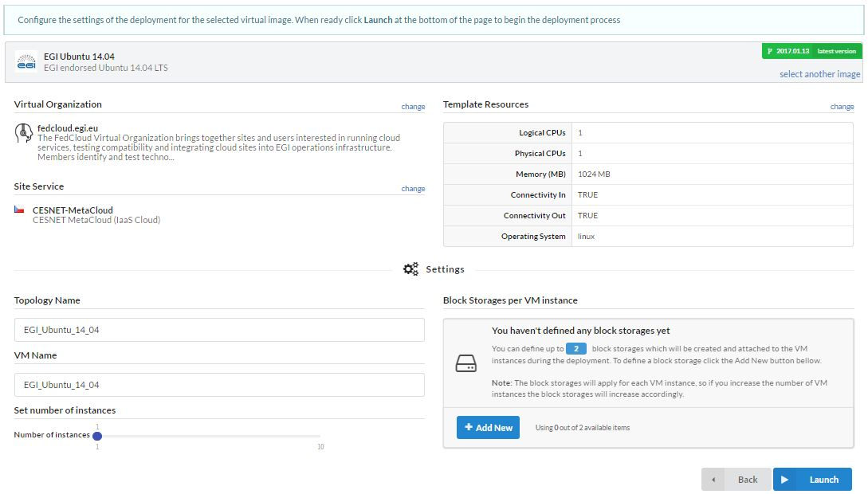Image resolution: width=868 pixels, height=494 pixels.
Task: Select the Memory (MB) resource row
Action: point(648,174)
